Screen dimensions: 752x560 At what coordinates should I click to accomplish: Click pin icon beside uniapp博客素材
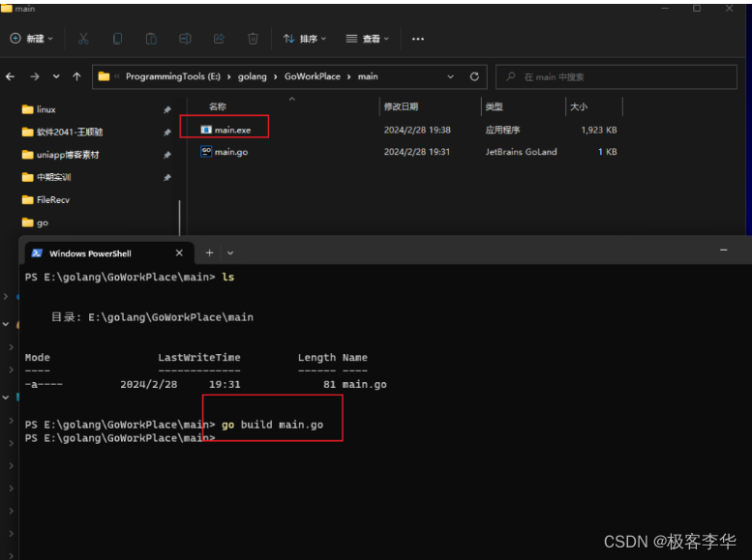[x=166, y=155]
